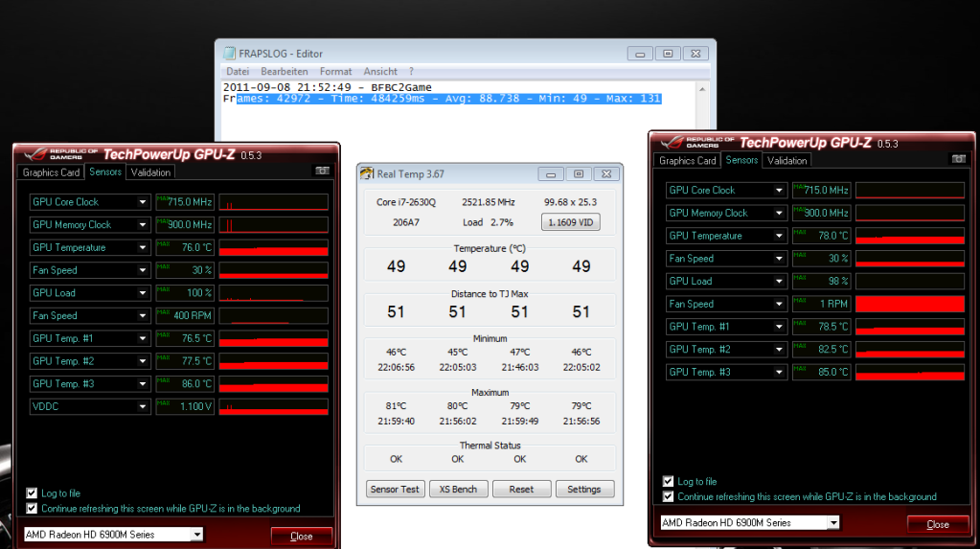Click the FRAPSLOG notepad title icon
This screenshot has width=980, height=549.
point(229,53)
